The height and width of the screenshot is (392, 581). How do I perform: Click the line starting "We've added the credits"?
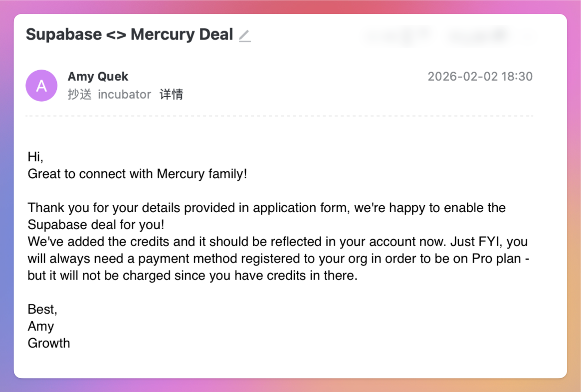click(x=277, y=242)
